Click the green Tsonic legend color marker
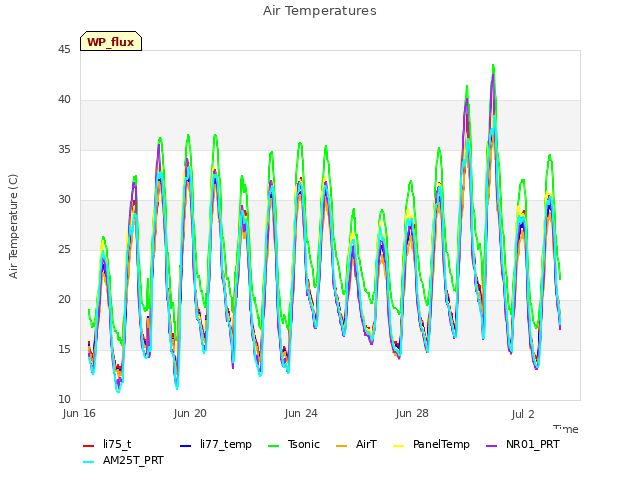 tap(273, 445)
